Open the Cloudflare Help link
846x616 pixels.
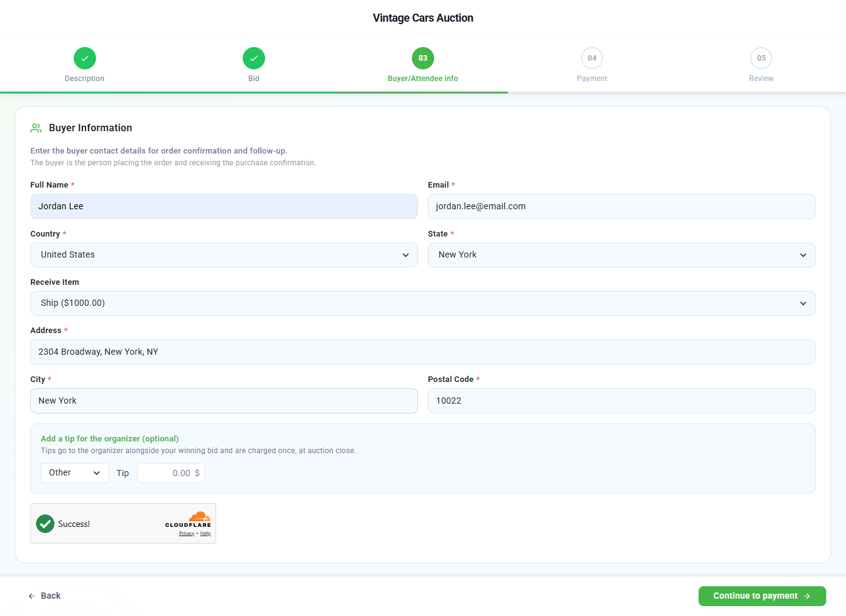pyautogui.click(x=206, y=534)
